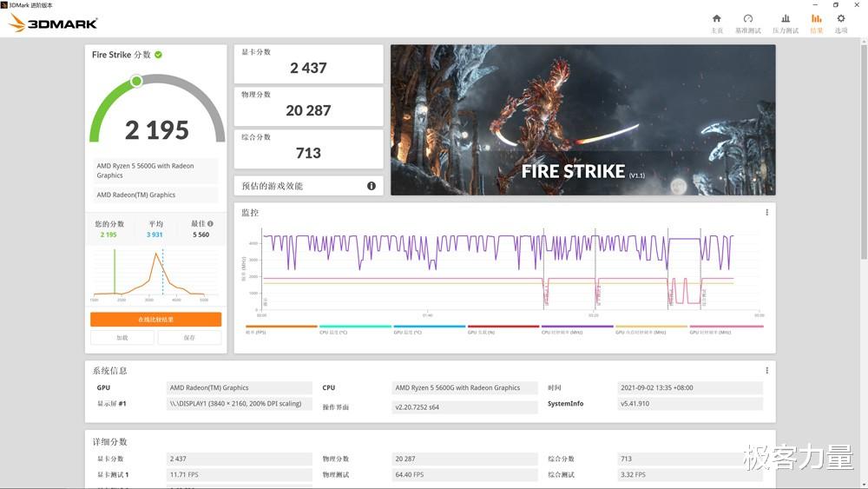
Task: Toggle the teal CPU 温度 legend series
Action: click(x=355, y=329)
